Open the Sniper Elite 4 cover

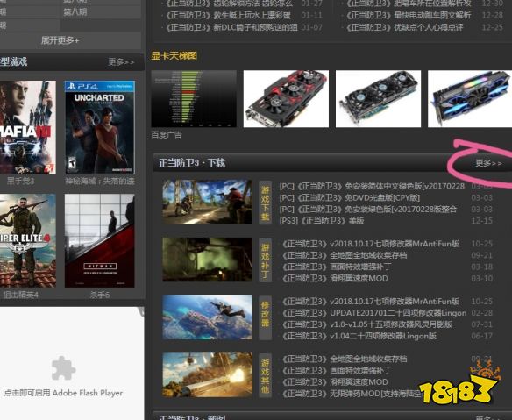coord(28,241)
